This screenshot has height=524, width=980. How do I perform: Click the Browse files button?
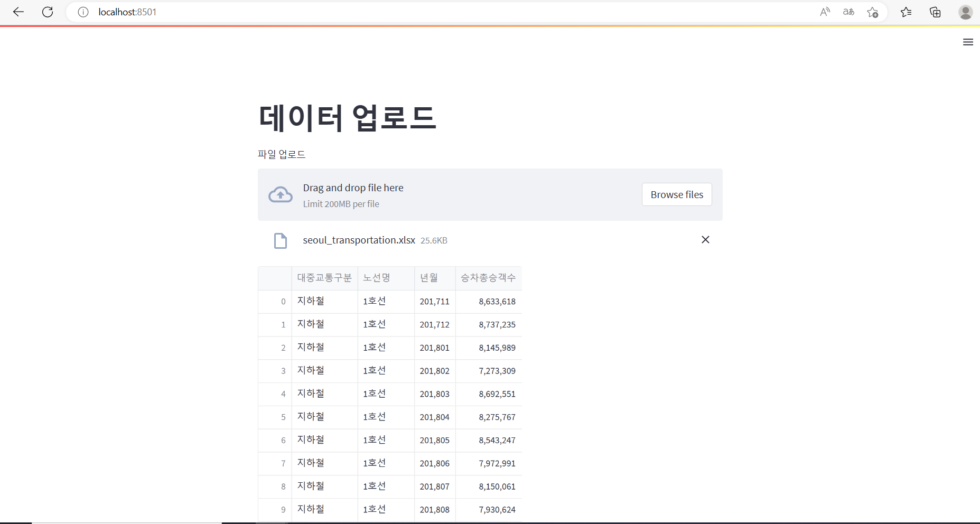[x=677, y=194]
